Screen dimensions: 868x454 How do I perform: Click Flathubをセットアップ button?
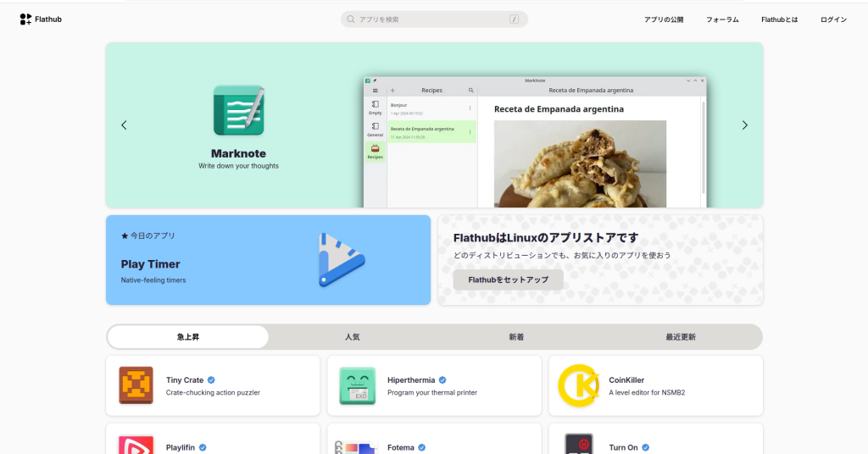[509, 280]
